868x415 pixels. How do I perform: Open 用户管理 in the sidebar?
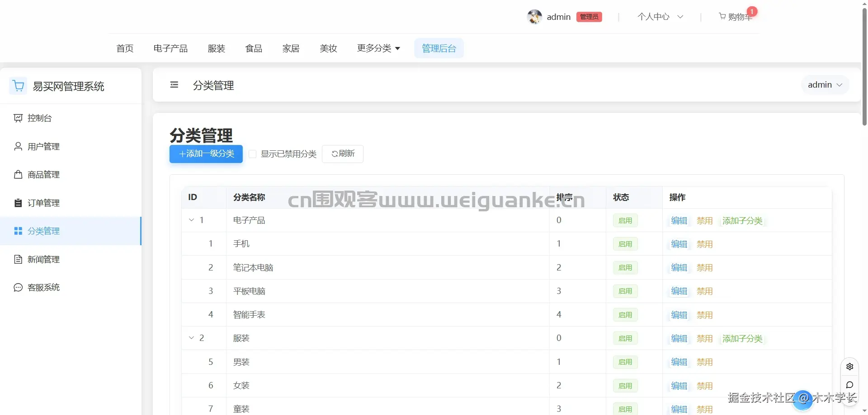click(x=71, y=146)
